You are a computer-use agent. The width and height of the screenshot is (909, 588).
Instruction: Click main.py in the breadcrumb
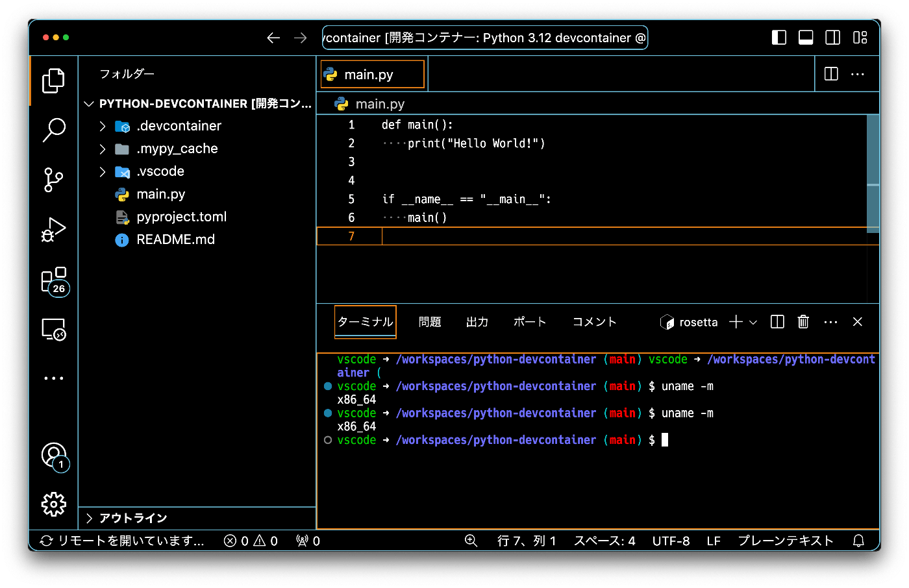point(380,104)
